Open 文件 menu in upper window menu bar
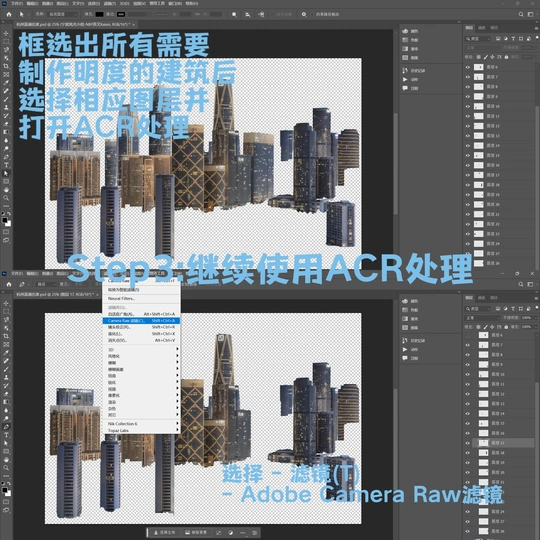 coord(17,3)
